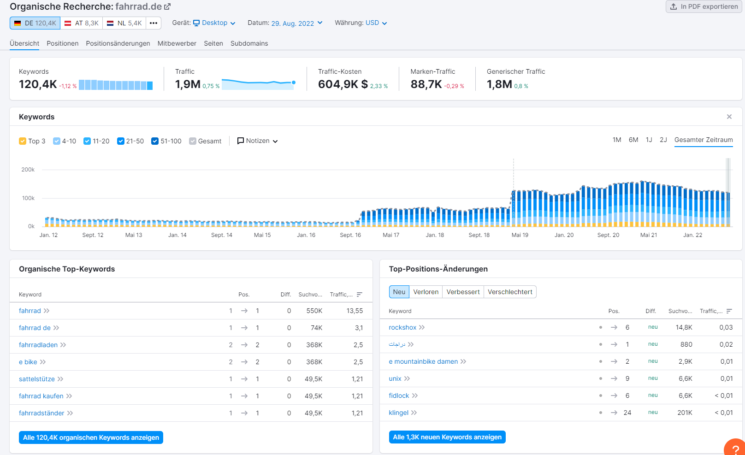Enable the Gesamt checkbox
Image resolution: width=745 pixels, height=455 pixels.
(x=192, y=141)
